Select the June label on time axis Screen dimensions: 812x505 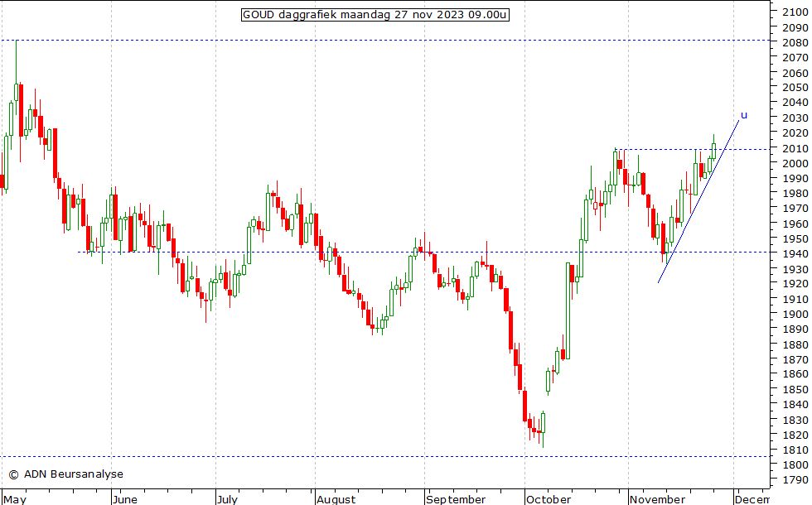tap(124, 499)
